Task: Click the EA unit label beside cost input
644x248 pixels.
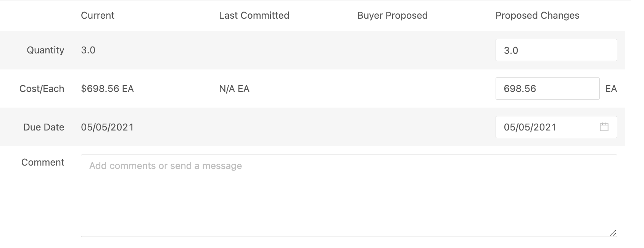Action: click(x=611, y=89)
